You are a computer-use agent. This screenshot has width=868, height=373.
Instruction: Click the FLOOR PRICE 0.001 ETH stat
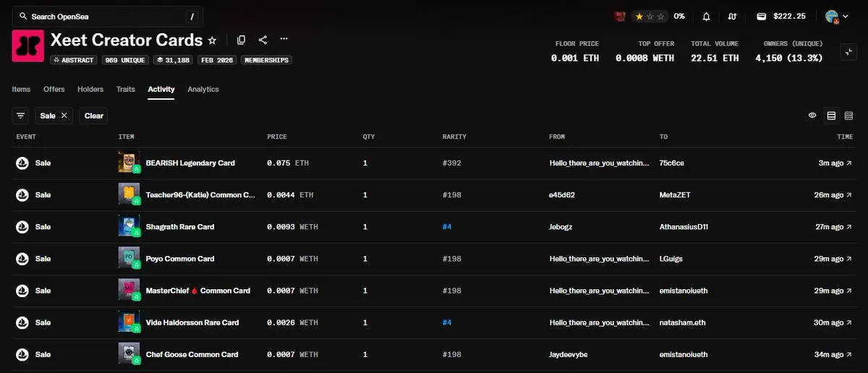(x=576, y=51)
